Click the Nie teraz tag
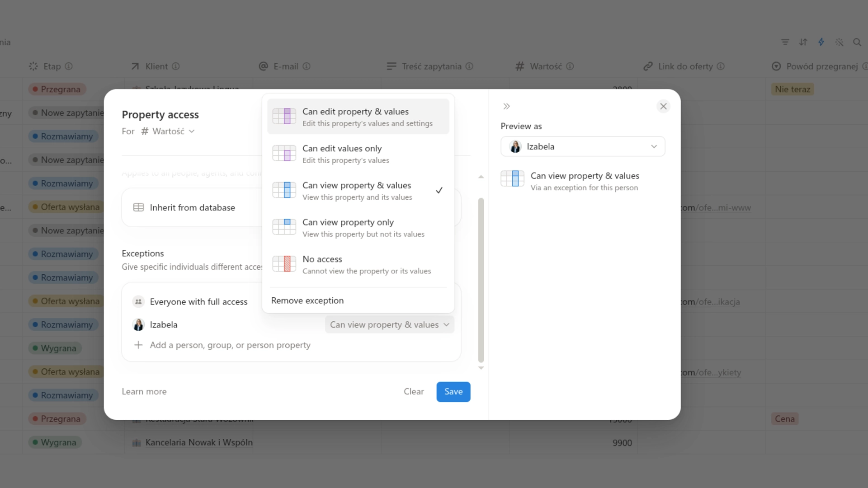Viewport: 868px width, 488px height. (x=793, y=89)
